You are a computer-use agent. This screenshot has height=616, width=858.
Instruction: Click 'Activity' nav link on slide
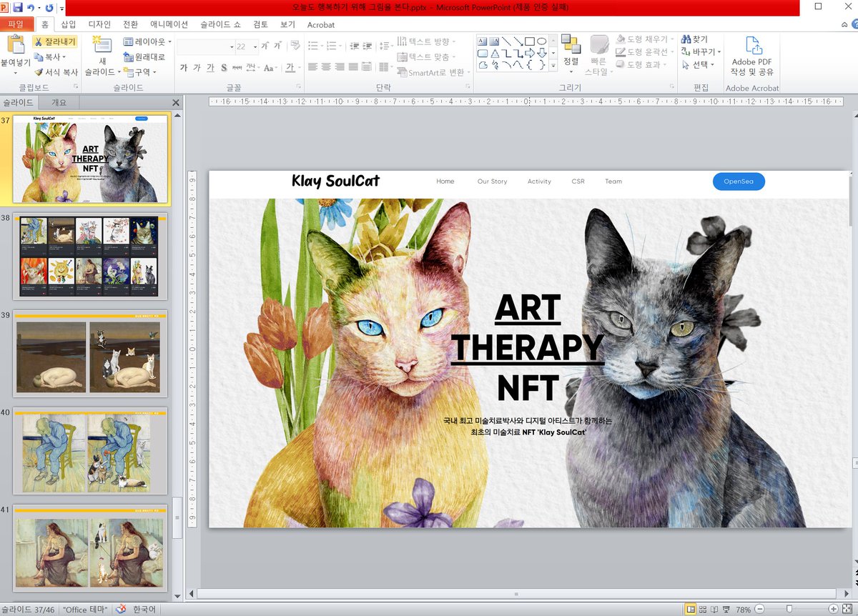click(539, 182)
